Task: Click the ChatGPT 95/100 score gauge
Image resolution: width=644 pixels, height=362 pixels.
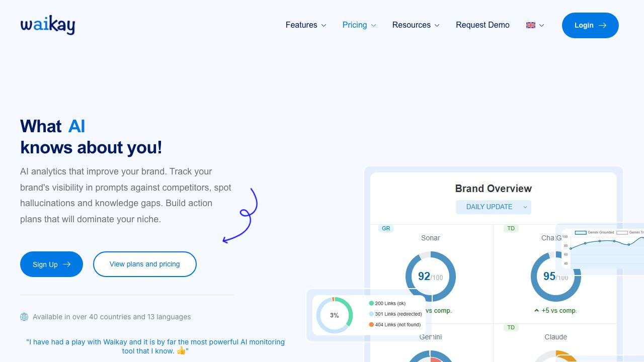Action: pyautogui.click(x=556, y=277)
